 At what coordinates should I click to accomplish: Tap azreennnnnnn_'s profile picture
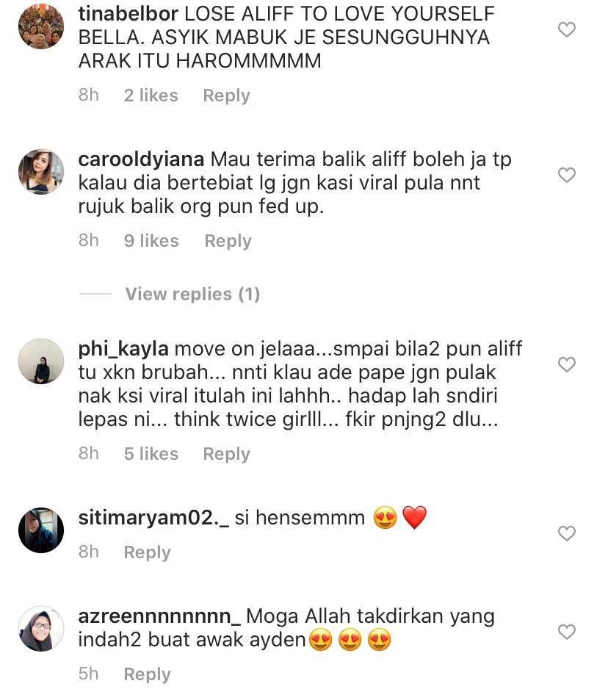[x=41, y=629]
